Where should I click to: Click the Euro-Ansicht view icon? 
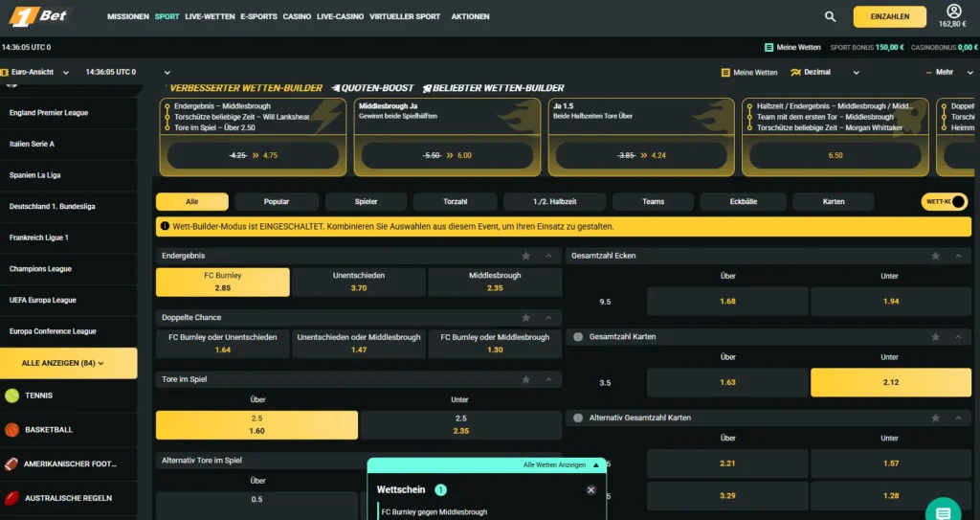(5, 73)
